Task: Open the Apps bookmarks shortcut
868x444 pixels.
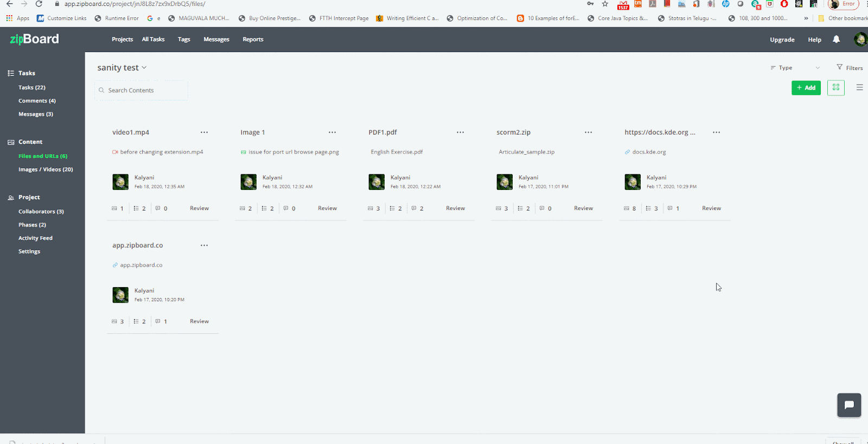Action: click(x=18, y=18)
